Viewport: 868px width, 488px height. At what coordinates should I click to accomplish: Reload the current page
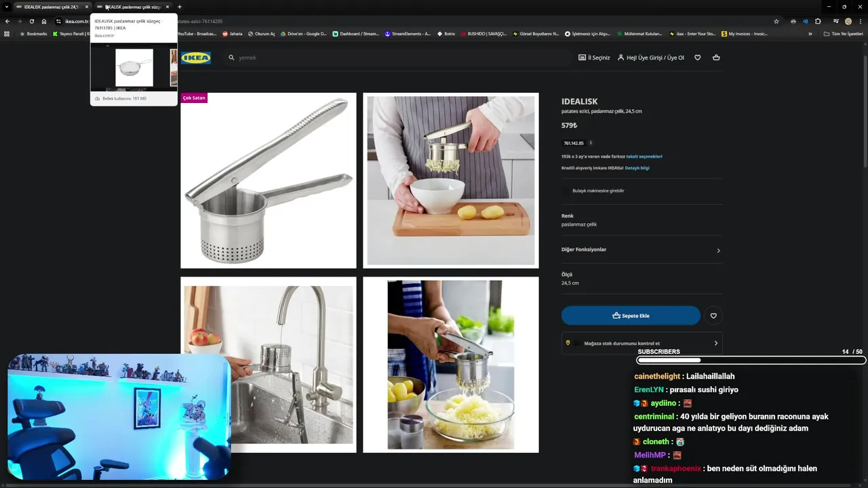[32, 21]
